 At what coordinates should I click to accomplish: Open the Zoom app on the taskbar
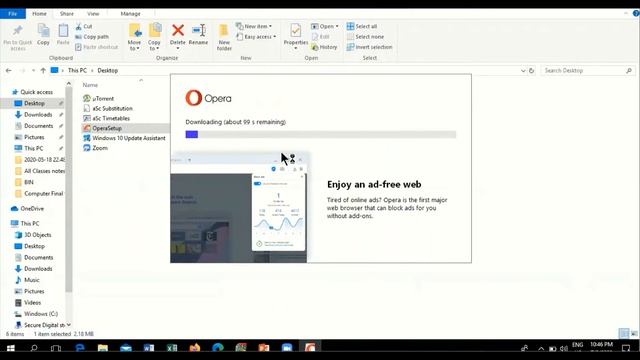point(287,348)
